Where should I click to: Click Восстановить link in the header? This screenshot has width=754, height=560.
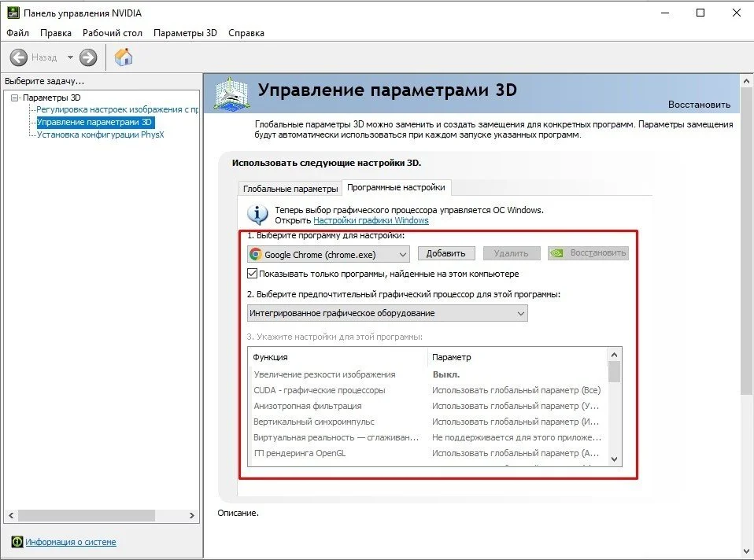pos(699,105)
